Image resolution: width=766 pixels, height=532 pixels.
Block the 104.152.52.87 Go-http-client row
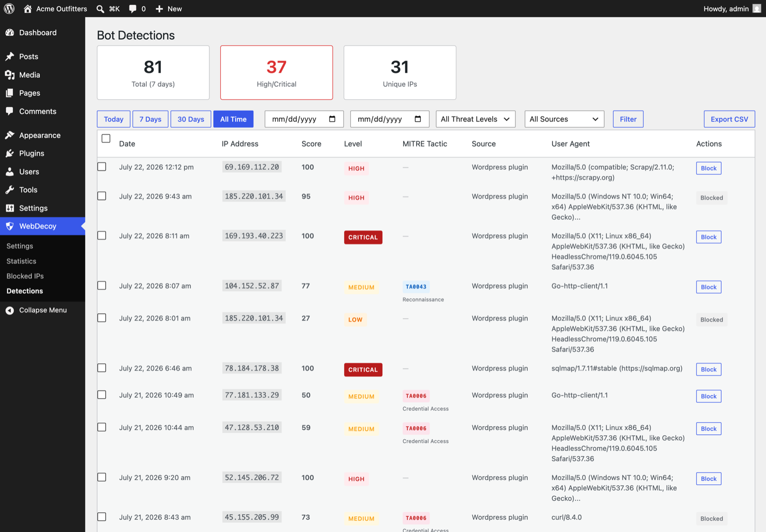tap(708, 287)
